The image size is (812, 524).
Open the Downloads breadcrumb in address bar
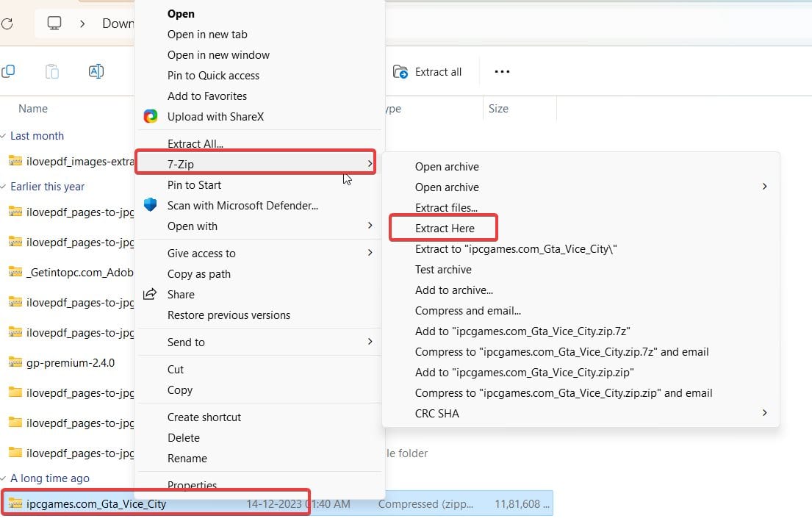(118, 23)
